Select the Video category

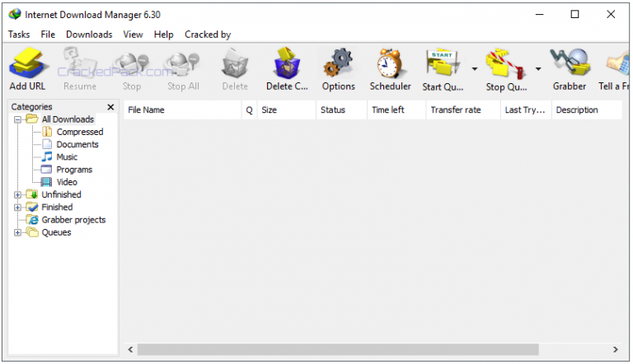click(x=67, y=182)
